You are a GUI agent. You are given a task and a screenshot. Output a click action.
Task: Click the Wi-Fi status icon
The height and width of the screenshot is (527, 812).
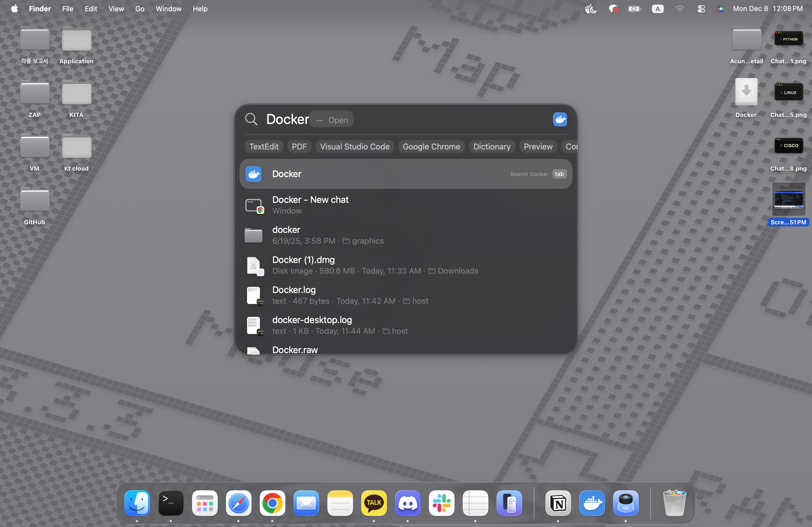pos(680,9)
